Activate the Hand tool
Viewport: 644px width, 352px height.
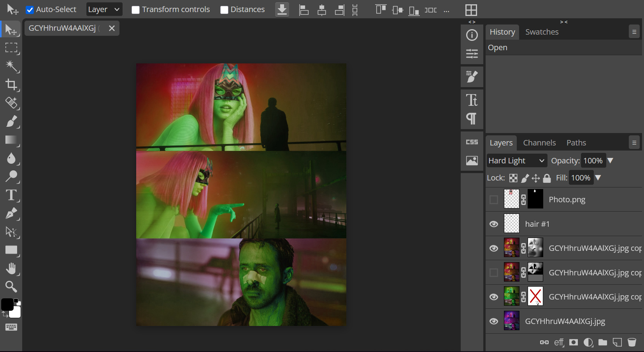pyautogui.click(x=11, y=268)
